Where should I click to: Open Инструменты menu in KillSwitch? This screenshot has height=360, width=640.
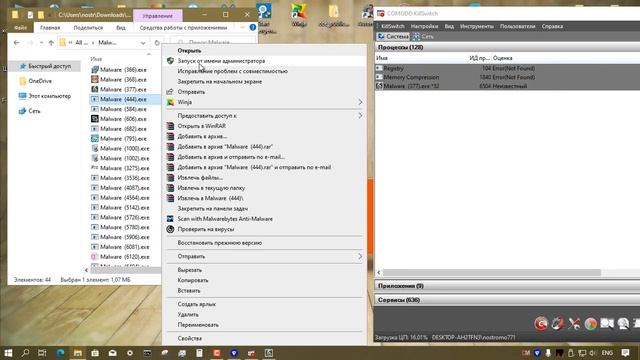click(476, 26)
